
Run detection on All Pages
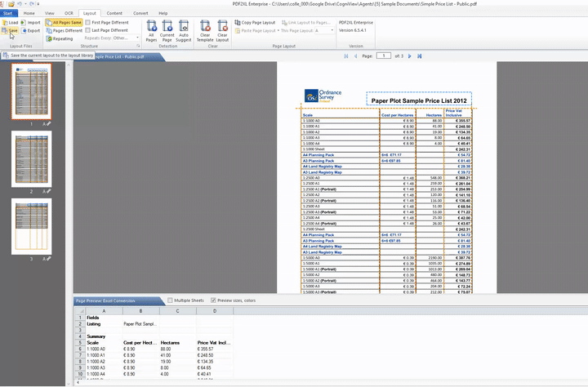(151, 29)
